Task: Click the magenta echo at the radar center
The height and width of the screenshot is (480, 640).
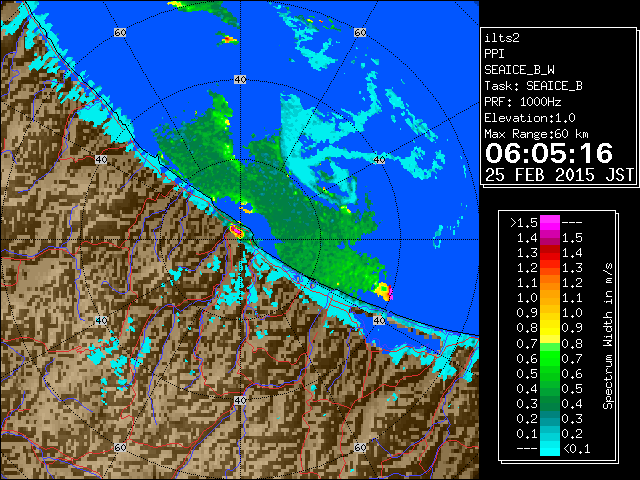Action: click(x=237, y=232)
